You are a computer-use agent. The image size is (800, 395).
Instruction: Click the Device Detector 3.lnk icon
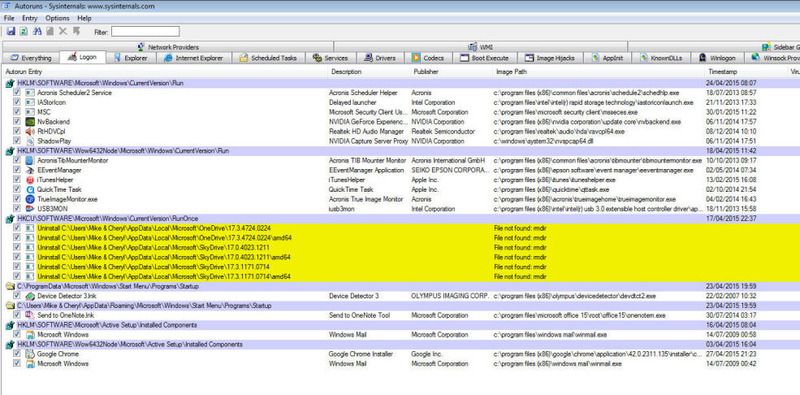click(30, 296)
